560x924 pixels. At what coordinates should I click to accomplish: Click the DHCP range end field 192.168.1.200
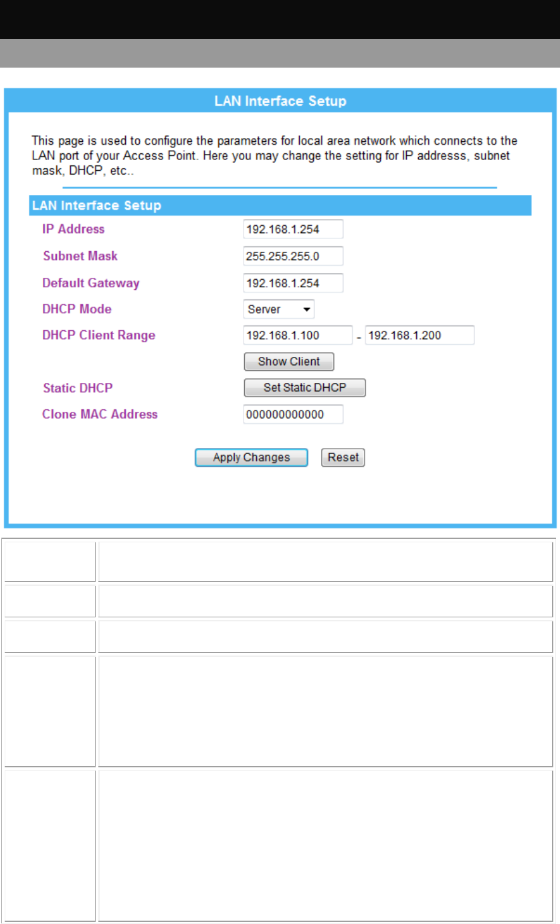(419, 335)
